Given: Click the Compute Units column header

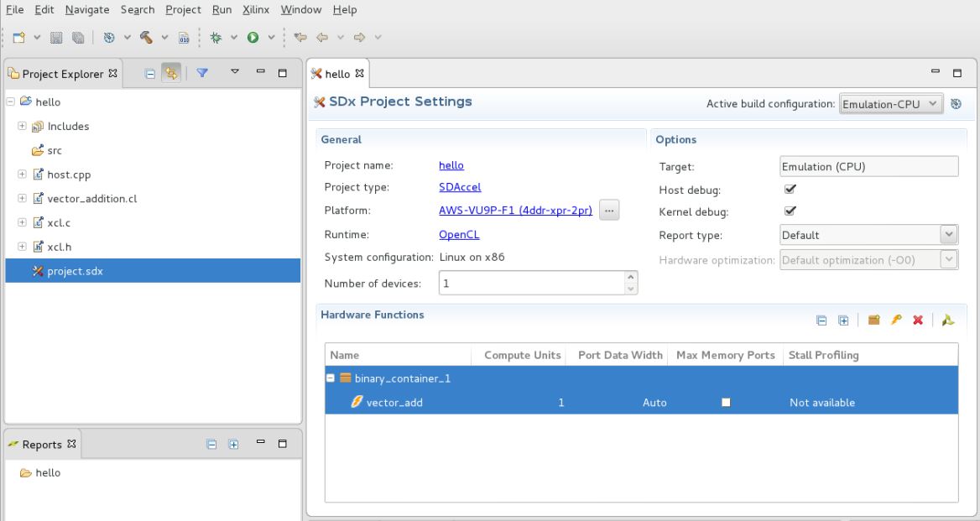Looking at the screenshot, I should click(523, 355).
